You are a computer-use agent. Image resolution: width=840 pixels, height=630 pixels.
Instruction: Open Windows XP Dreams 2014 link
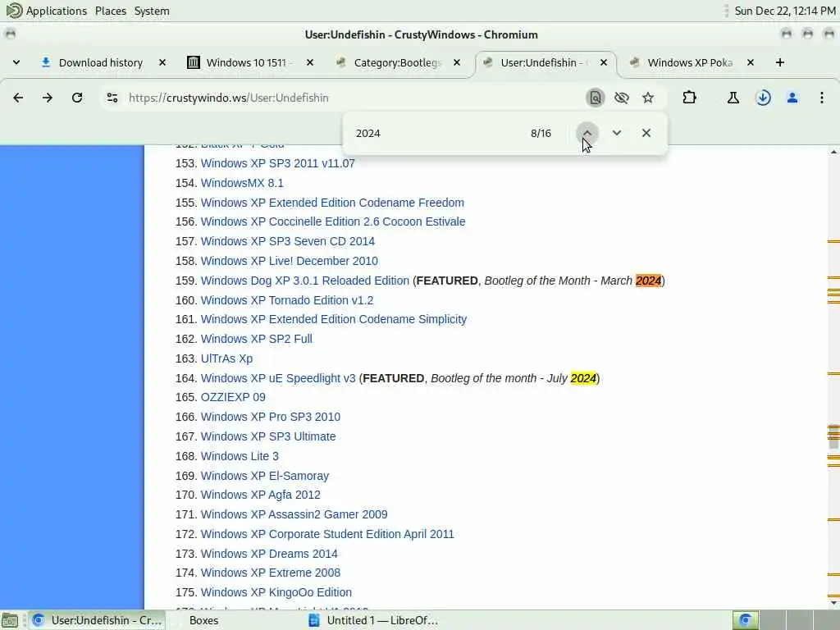tap(269, 554)
